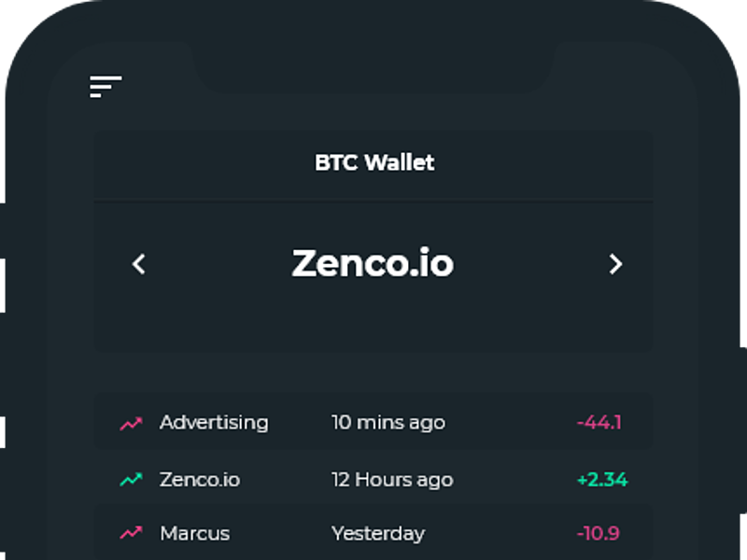Click the uptrend chart icon in the first row
747x560 pixels.
pos(131,422)
